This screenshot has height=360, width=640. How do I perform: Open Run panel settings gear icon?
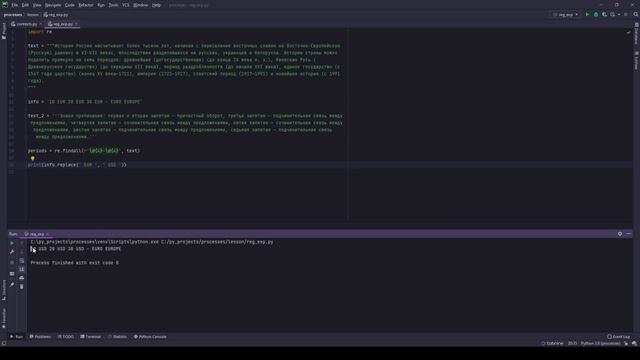(620, 234)
